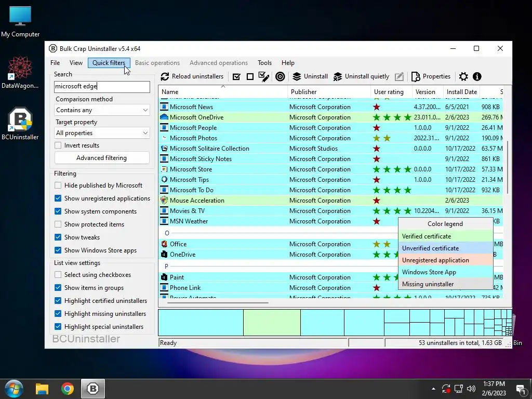The image size is (532, 399).
Task: Uncheck Highlight missing uninstallers
Action: click(58, 313)
